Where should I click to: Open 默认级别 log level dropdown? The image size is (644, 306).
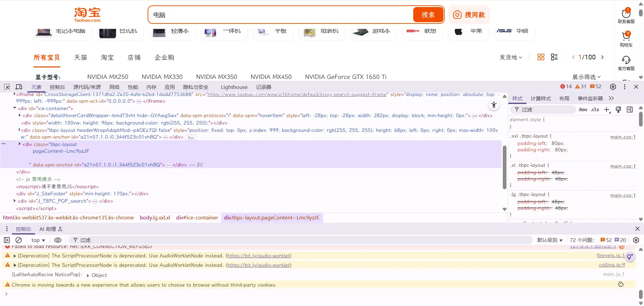click(550, 240)
